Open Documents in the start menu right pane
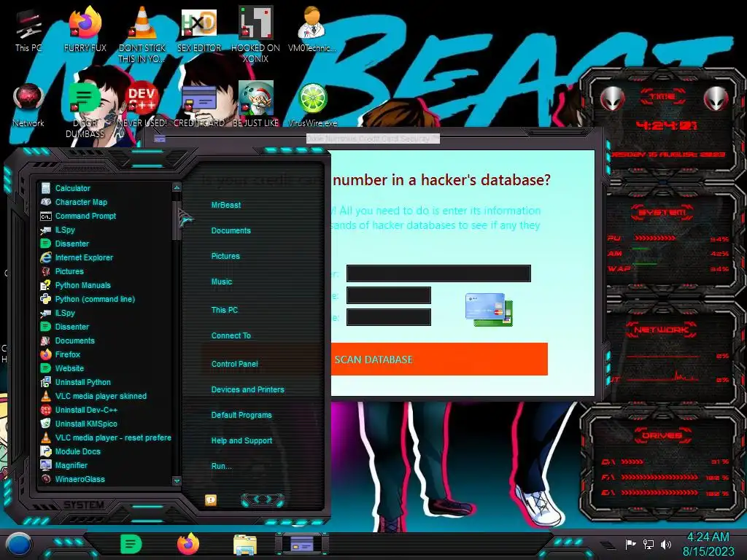The image size is (747, 560). pyautogui.click(x=231, y=230)
